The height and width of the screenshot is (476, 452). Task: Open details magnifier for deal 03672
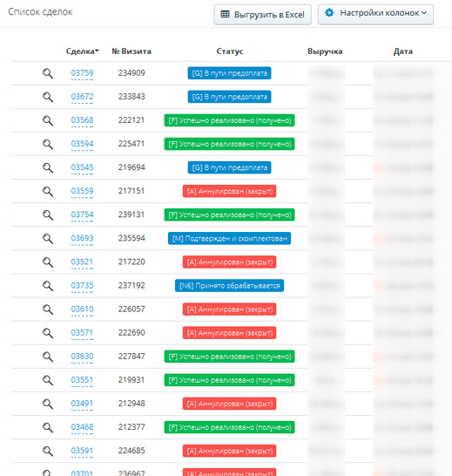coord(48,97)
